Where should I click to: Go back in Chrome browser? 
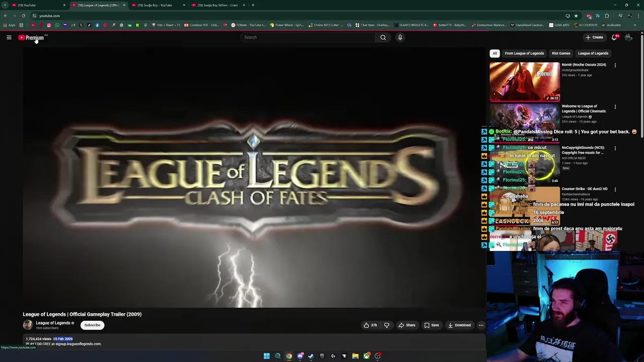pos(6,16)
